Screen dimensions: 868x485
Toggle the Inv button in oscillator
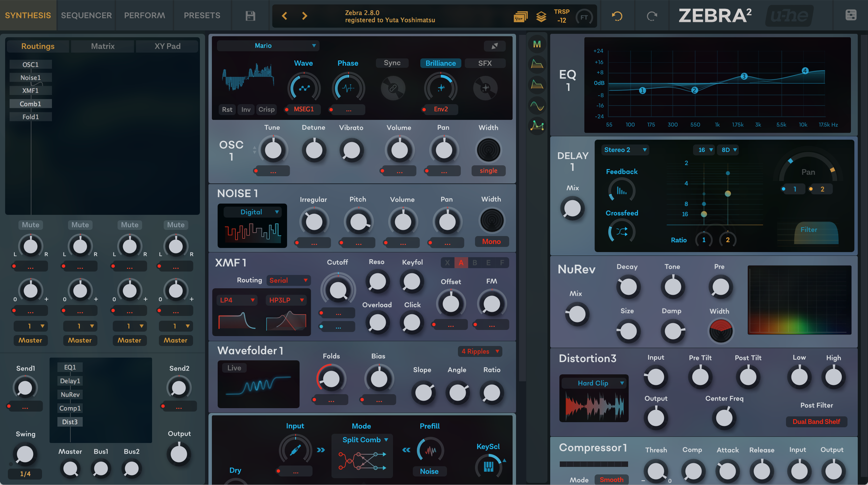246,109
